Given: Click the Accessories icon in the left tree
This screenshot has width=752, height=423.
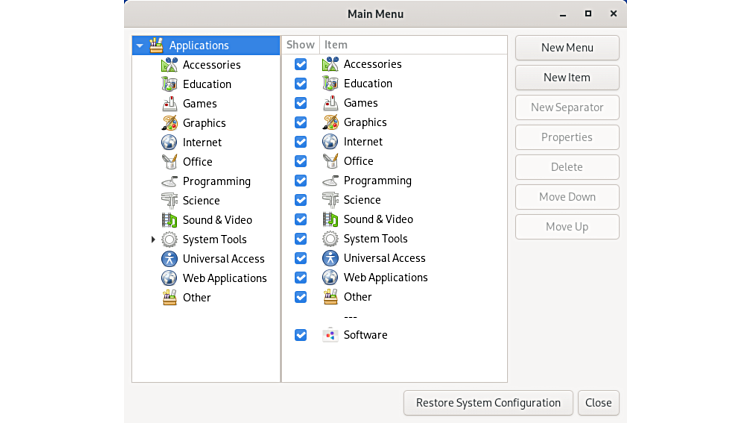Looking at the screenshot, I should point(169,65).
